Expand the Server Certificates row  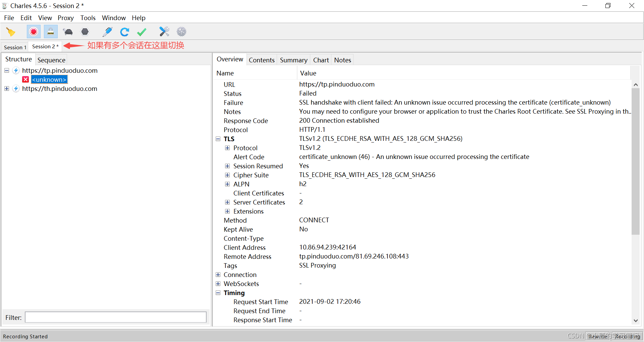[227, 202]
